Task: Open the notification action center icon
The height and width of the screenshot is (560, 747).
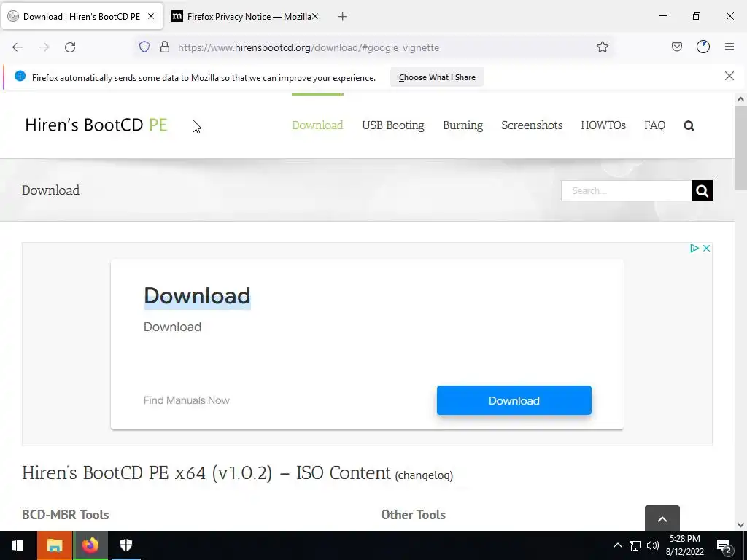Action: click(x=724, y=546)
